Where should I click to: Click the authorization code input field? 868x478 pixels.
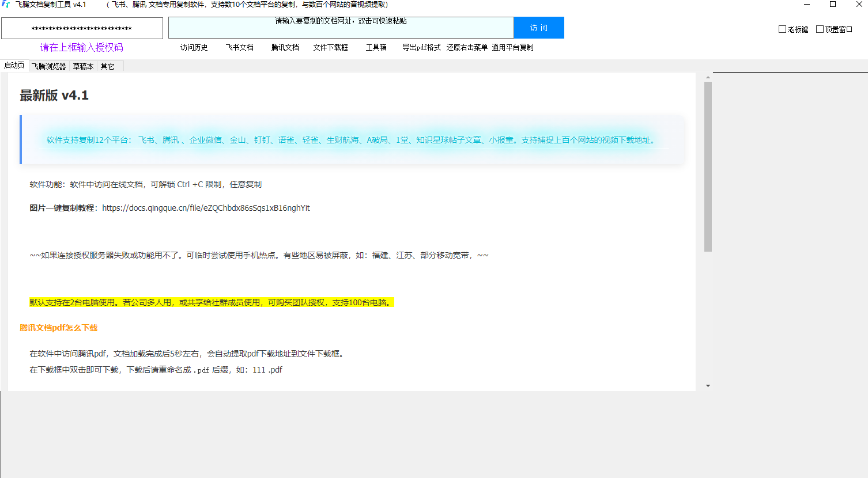tap(81, 27)
